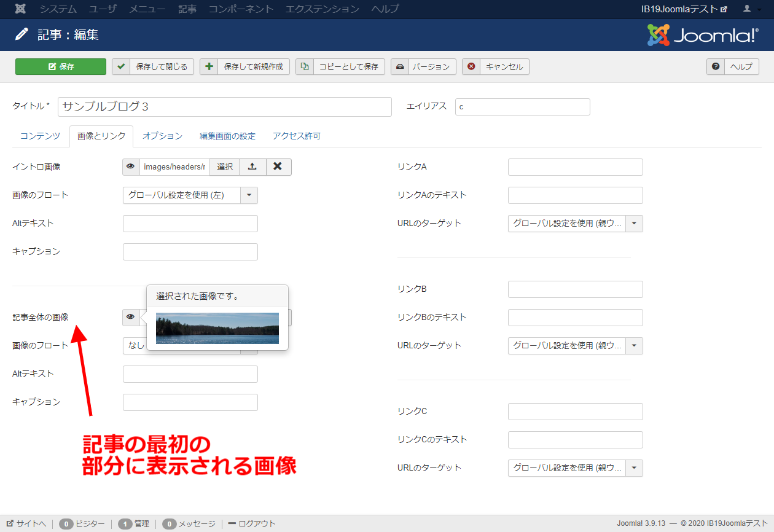Click Save & New (保存して新規作成) button

(x=245, y=67)
